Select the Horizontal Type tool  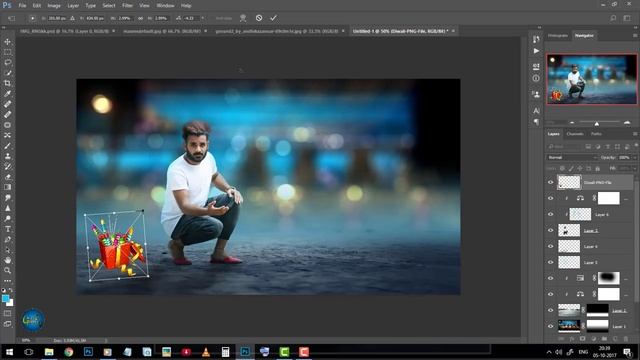coord(7,229)
